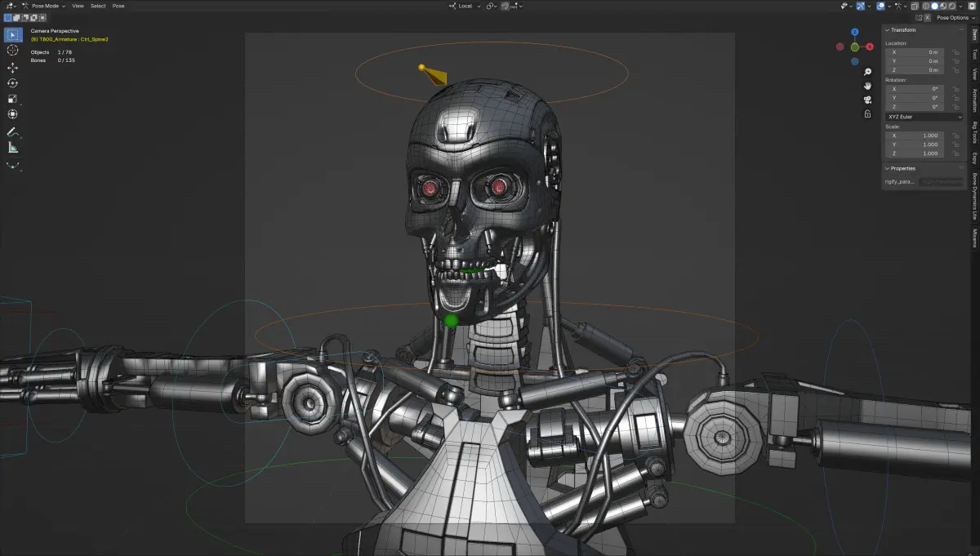
Task: Click the Scale Y field
Action: pyautogui.click(x=915, y=145)
